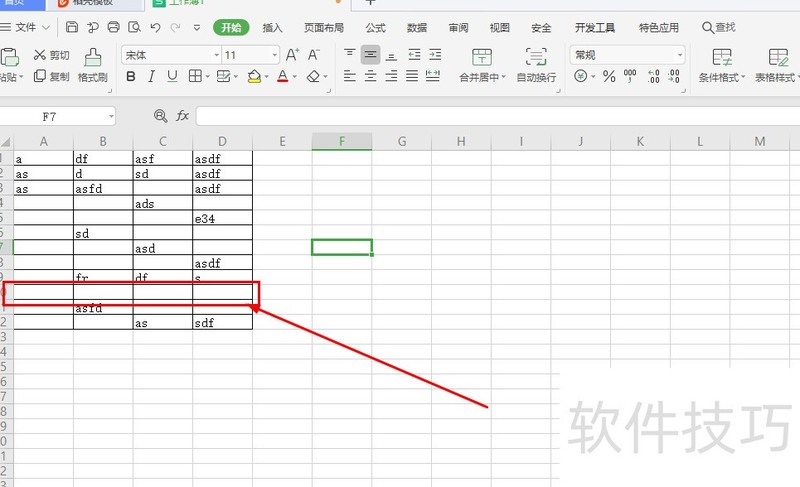Click the Undo arrow icon

tap(157, 28)
